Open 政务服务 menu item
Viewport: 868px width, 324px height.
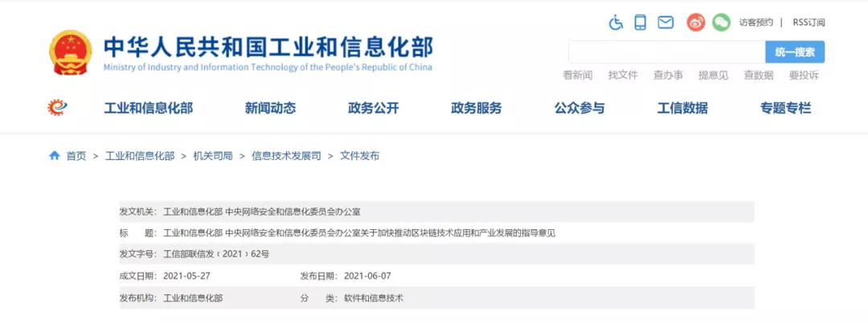click(477, 108)
